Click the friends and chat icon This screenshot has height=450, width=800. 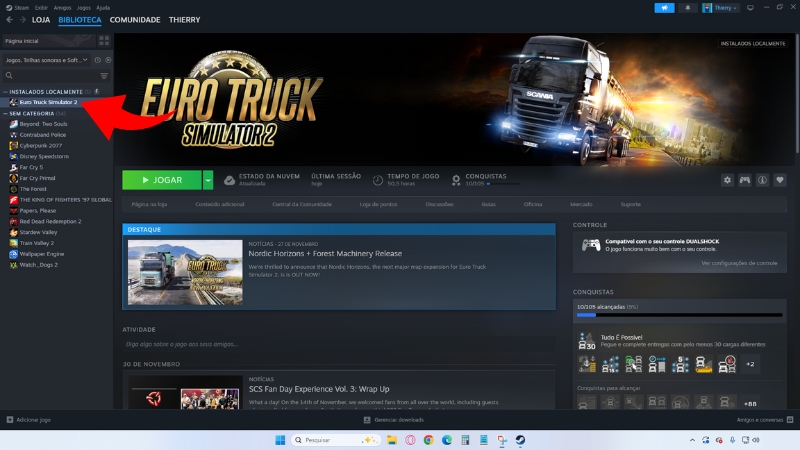[790, 420]
